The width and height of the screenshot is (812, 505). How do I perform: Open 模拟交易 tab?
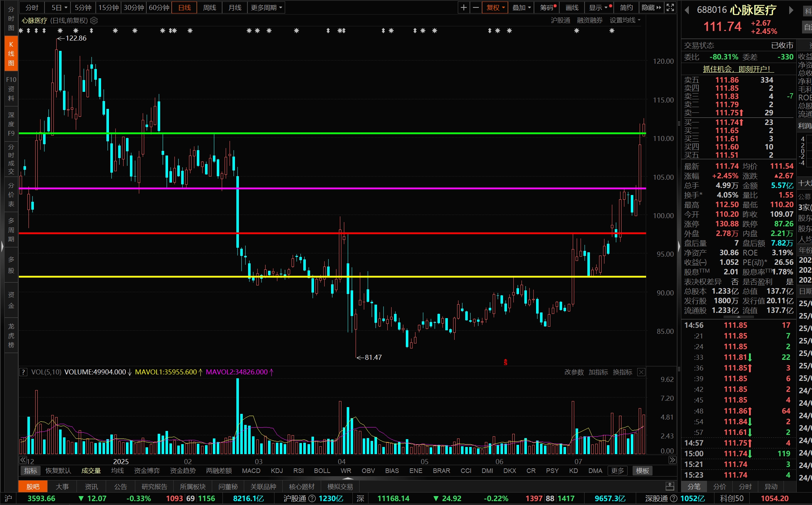tap(340, 486)
